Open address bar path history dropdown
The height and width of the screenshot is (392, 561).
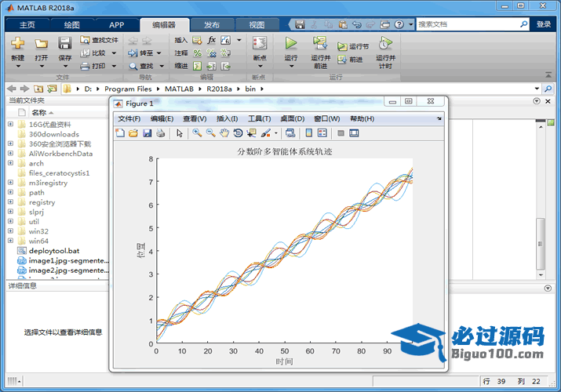[x=537, y=89]
